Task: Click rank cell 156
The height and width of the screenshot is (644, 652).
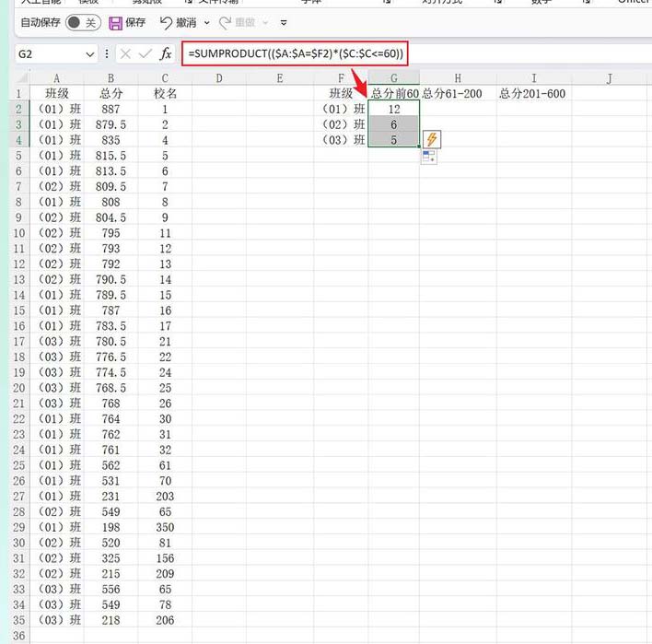Action: 165,558
